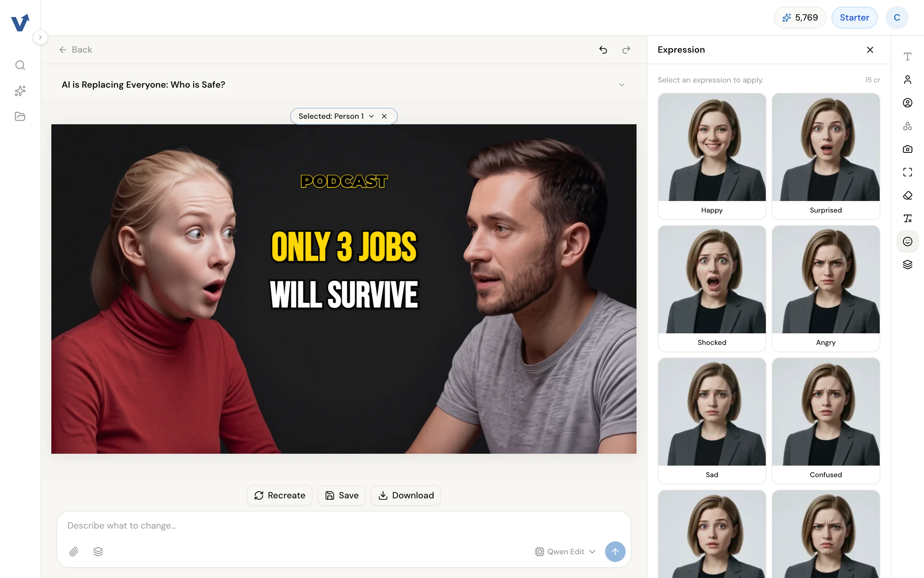Open the layers tool in right toolbar
Viewport: 924px width, 578px height.
click(x=908, y=265)
